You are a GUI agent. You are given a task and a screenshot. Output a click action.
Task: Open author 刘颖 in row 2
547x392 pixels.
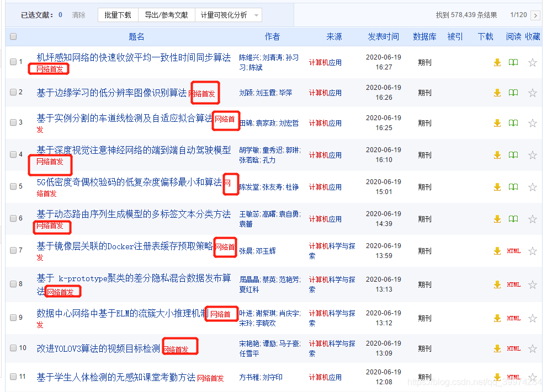[246, 93]
